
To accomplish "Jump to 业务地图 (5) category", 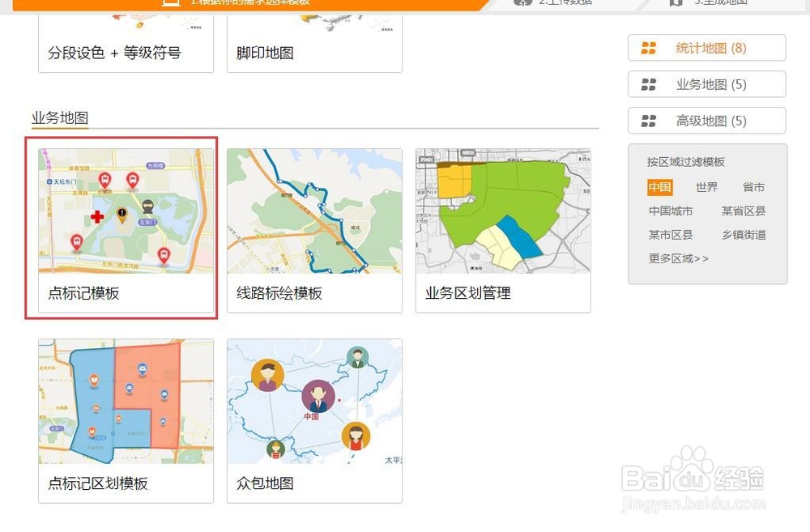I will (706, 84).
